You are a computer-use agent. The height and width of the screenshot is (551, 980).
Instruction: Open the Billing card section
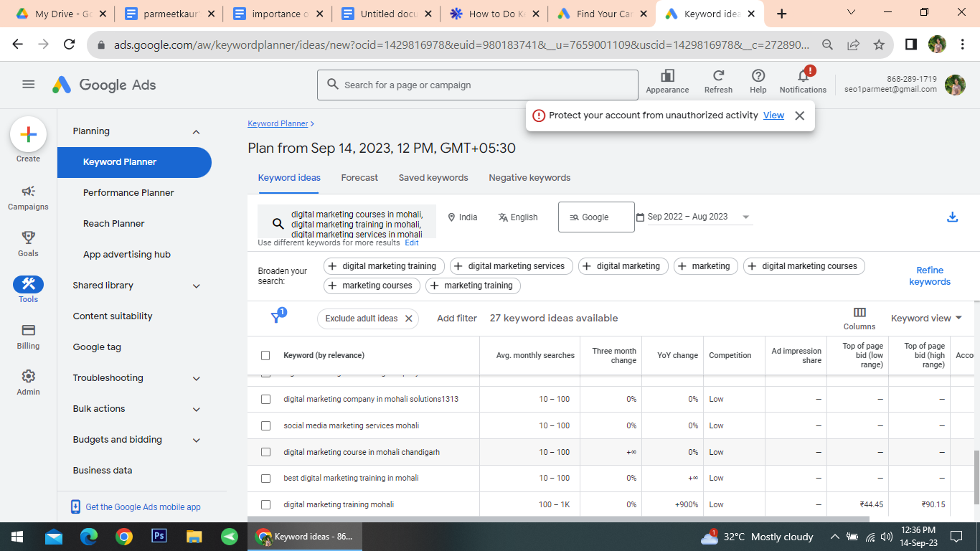(x=28, y=336)
